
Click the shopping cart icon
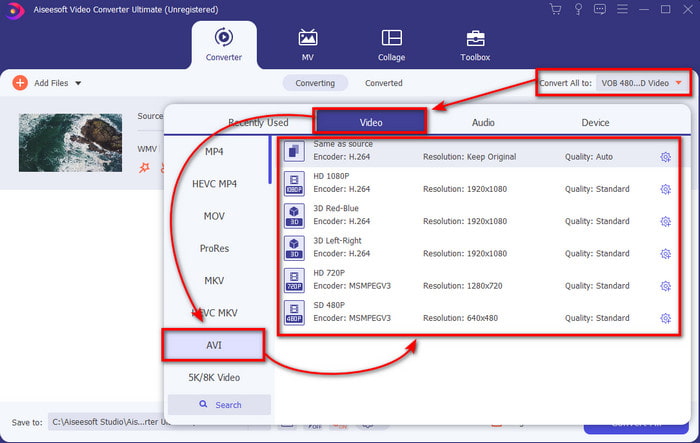555,9
